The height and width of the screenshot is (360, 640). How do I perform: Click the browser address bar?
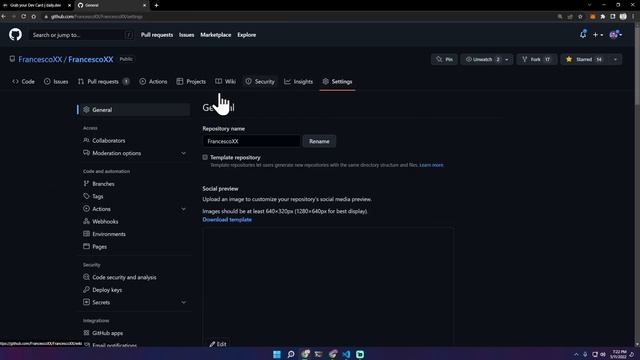(x=298, y=17)
